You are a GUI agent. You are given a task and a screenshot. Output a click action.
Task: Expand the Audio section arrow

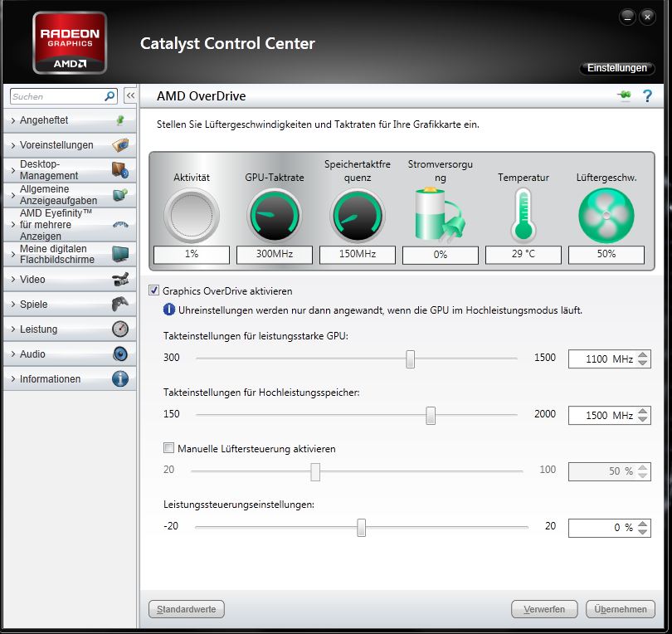coord(13,354)
